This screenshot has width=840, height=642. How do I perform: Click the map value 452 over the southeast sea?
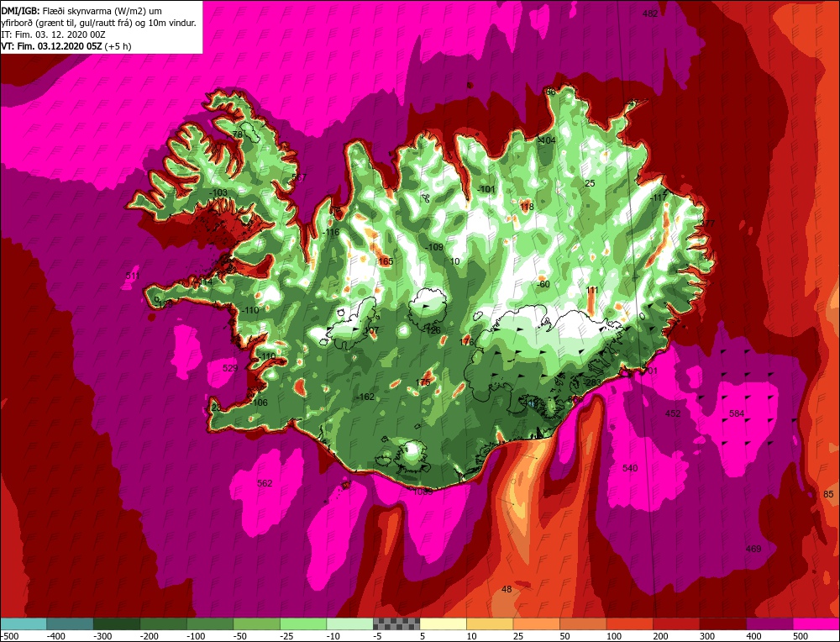pos(672,413)
